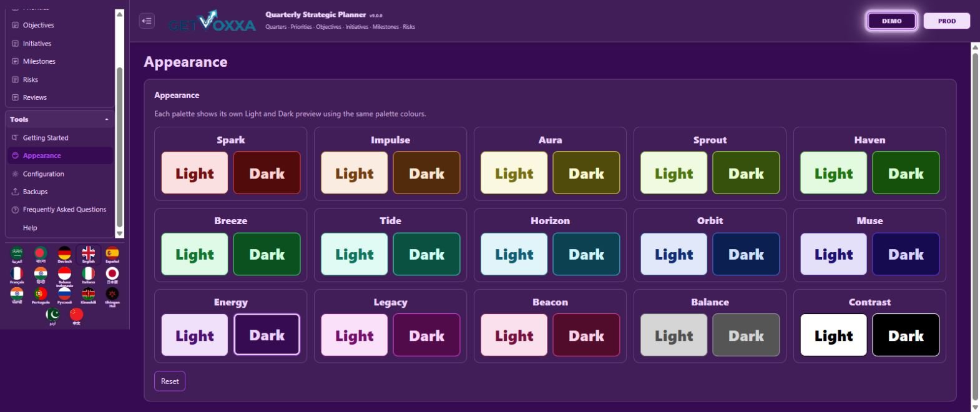
Task: Select the Russian flag language option
Action: click(x=64, y=295)
